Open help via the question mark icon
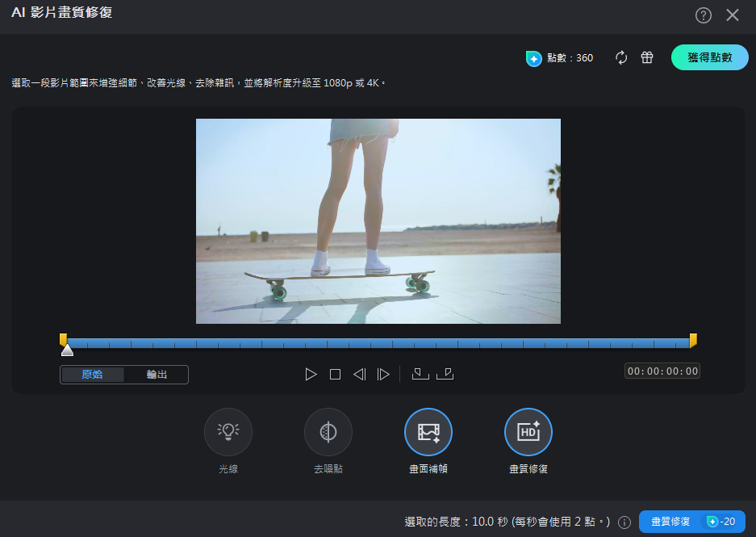Viewport: 756px width, 537px height. (x=703, y=15)
